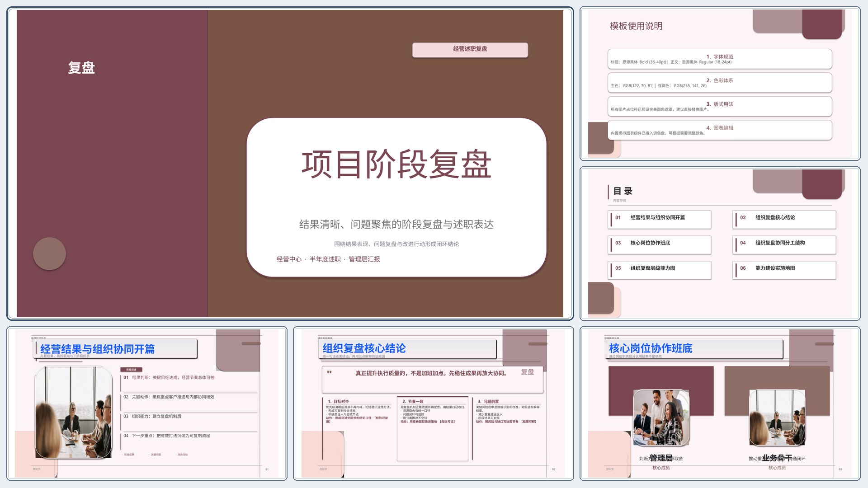The image size is (868, 488).
Task: Click the 业务骨干 name label
Action: (777, 458)
